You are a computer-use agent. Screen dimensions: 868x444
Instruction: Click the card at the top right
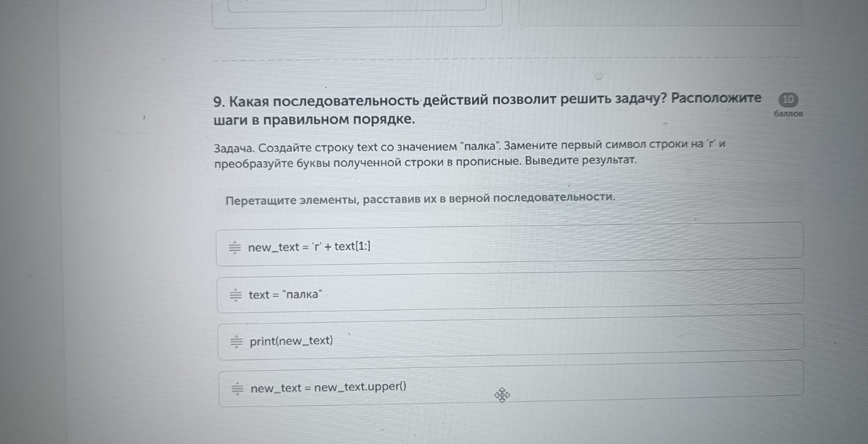pos(659,11)
